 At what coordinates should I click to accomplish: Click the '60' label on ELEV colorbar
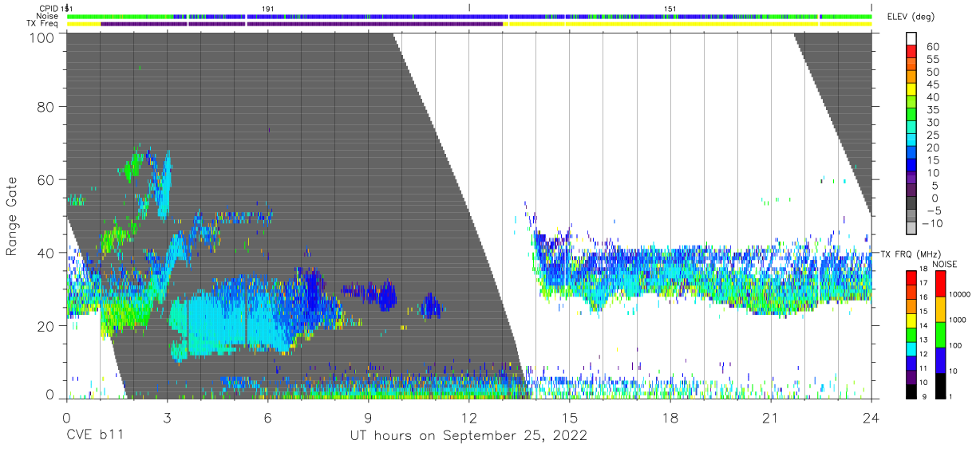(932, 46)
